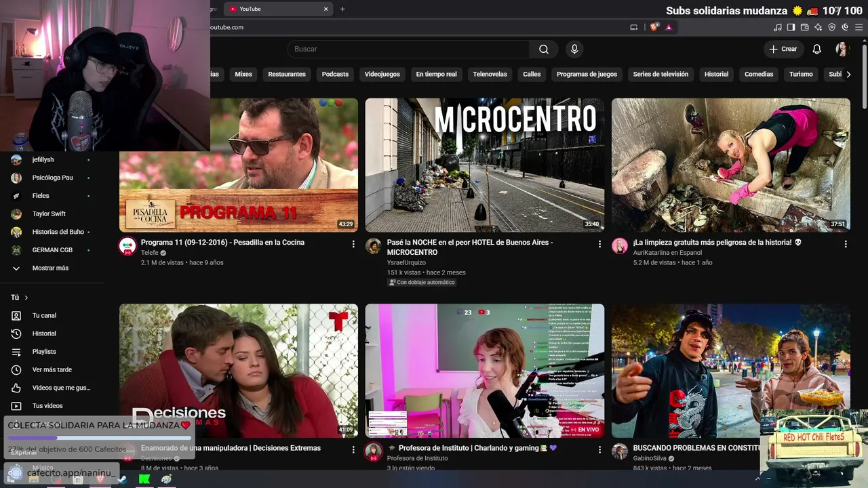Image resolution: width=868 pixels, height=488 pixels.
Task: Open Psicóloga Pau subscription channel
Action: click(52, 178)
